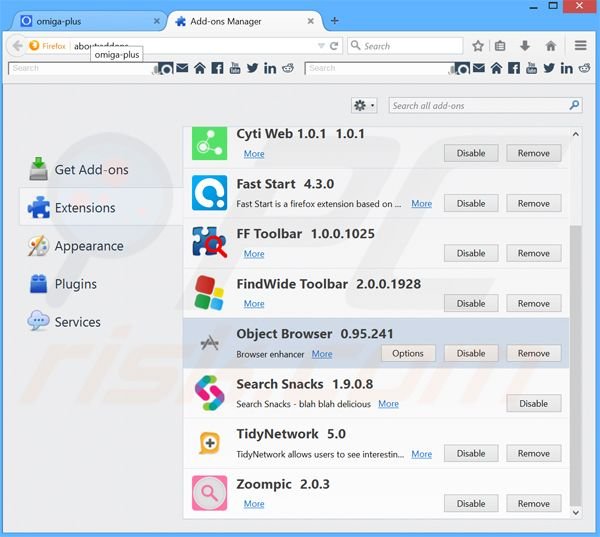Open the gear tools dropdown for add-ons
The width and height of the screenshot is (600, 537).
(364, 105)
